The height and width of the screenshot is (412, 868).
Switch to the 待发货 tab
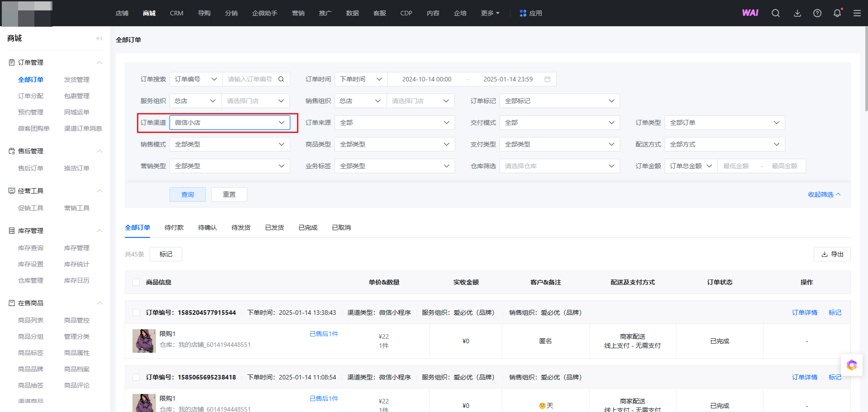241,227
